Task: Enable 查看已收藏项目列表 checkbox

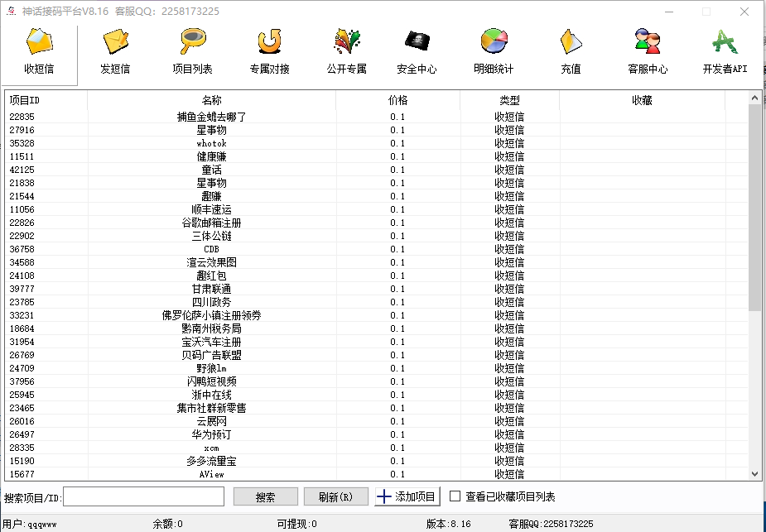Action: click(455, 496)
